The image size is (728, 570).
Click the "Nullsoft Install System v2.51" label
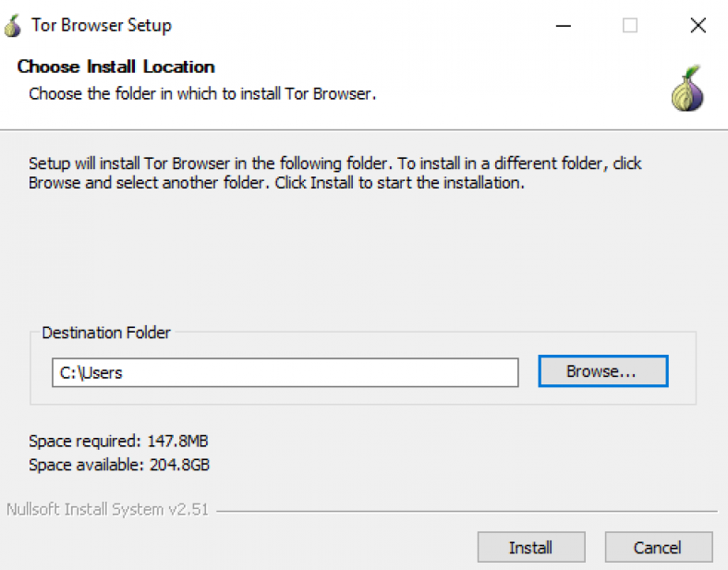(107, 510)
